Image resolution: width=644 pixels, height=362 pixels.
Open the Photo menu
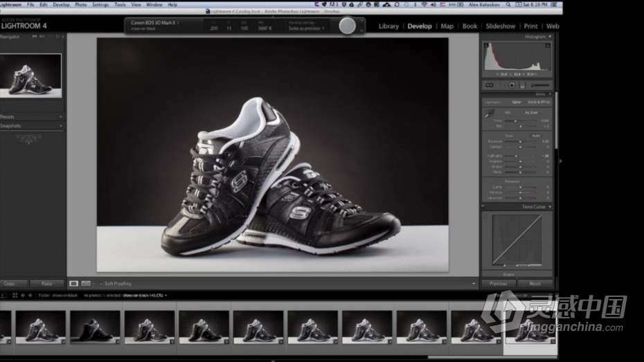pos(80,5)
